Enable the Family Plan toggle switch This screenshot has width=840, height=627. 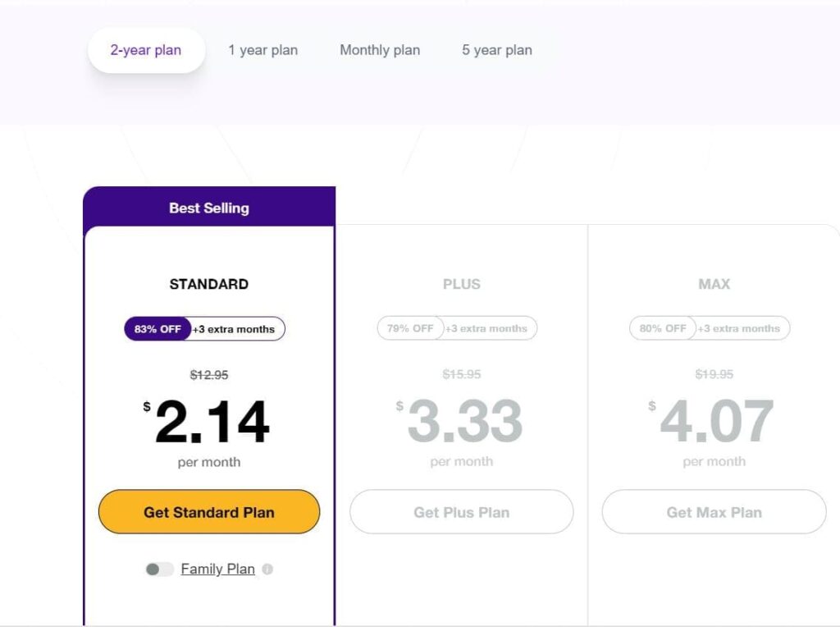pos(159,569)
